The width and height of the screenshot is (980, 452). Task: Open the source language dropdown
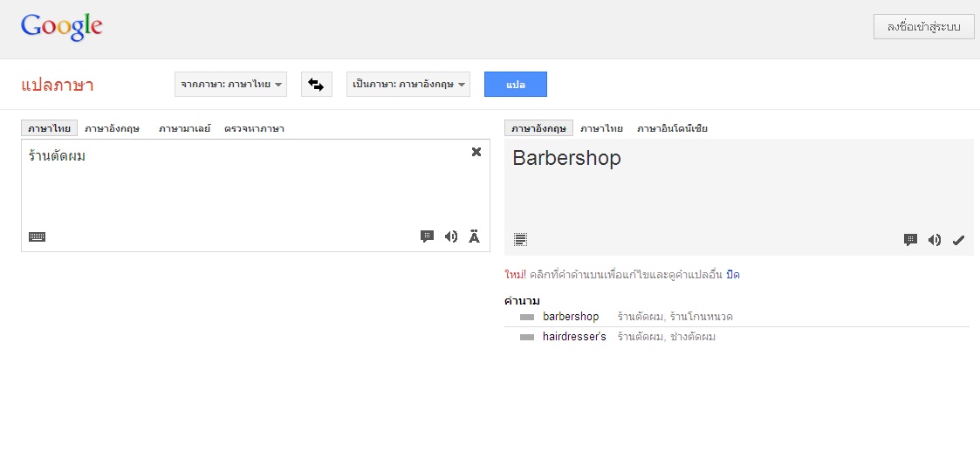coord(230,85)
